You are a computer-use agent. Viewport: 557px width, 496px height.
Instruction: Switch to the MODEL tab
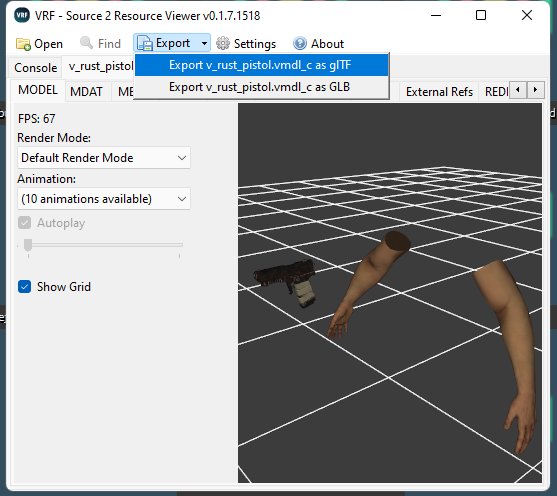(x=38, y=90)
